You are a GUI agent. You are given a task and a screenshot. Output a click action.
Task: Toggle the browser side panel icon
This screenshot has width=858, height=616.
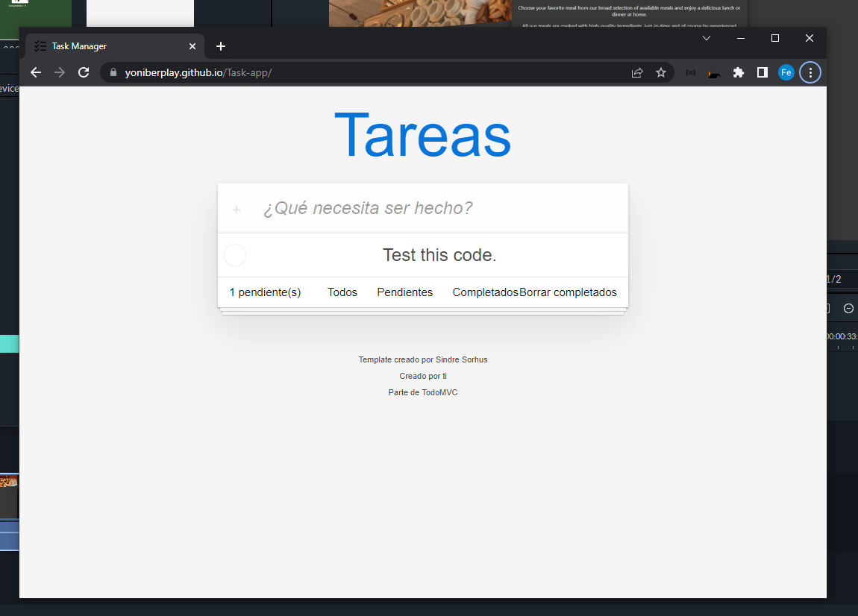pyautogui.click(x=762, y=72)
